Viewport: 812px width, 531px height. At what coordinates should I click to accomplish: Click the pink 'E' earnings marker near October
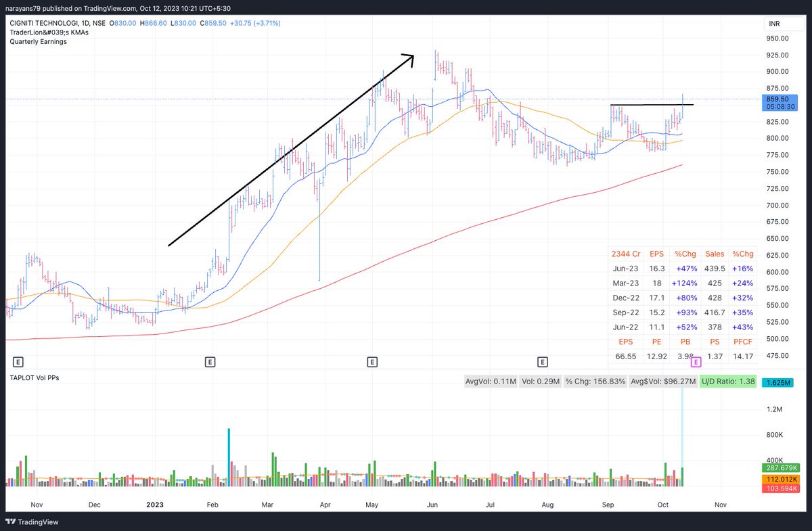coord(695,363)
